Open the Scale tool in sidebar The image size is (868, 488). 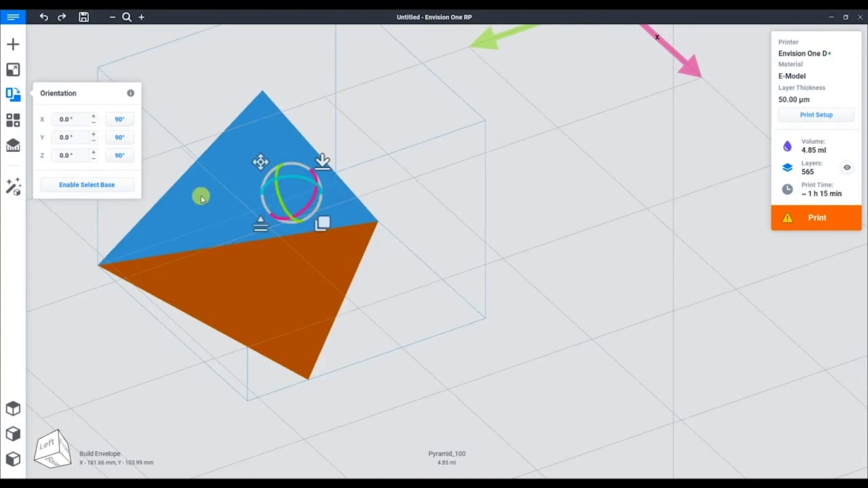pos(13,70)
